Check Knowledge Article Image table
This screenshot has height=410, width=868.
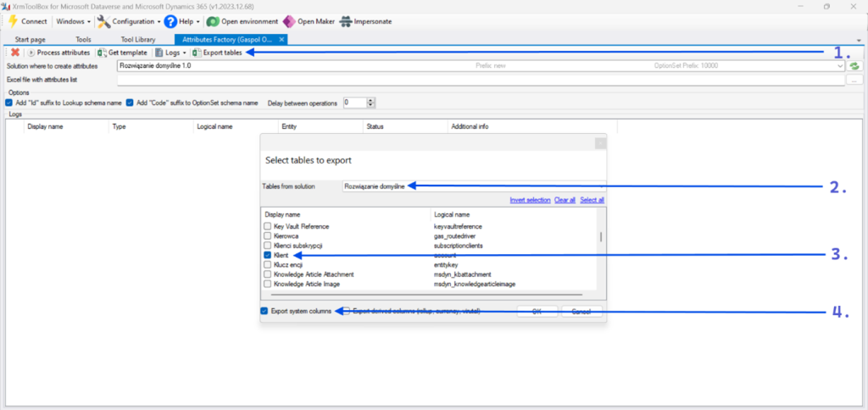[x=268, y=284]
